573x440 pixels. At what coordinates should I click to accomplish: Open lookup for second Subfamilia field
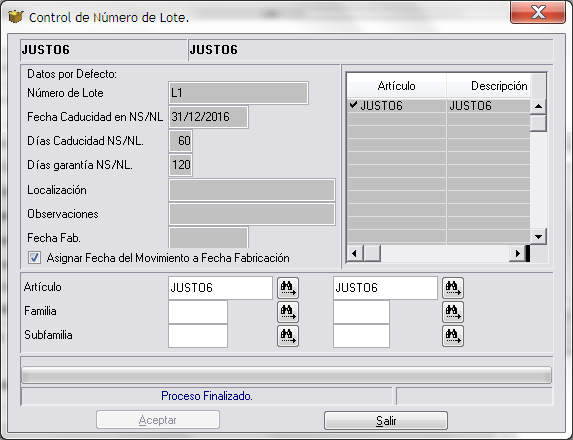pyautogui.click(x=453, y=336)
